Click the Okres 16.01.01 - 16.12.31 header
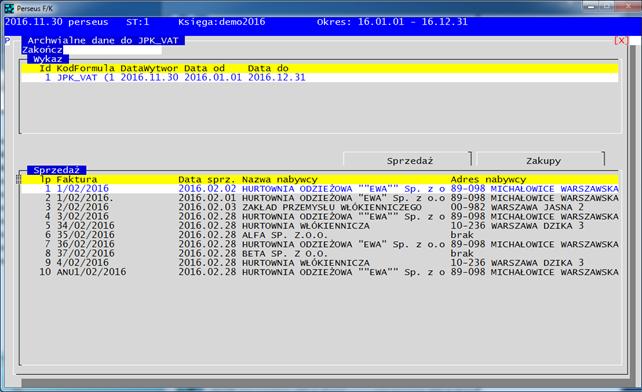Viewport: 642px width, 392px height. 392,22
